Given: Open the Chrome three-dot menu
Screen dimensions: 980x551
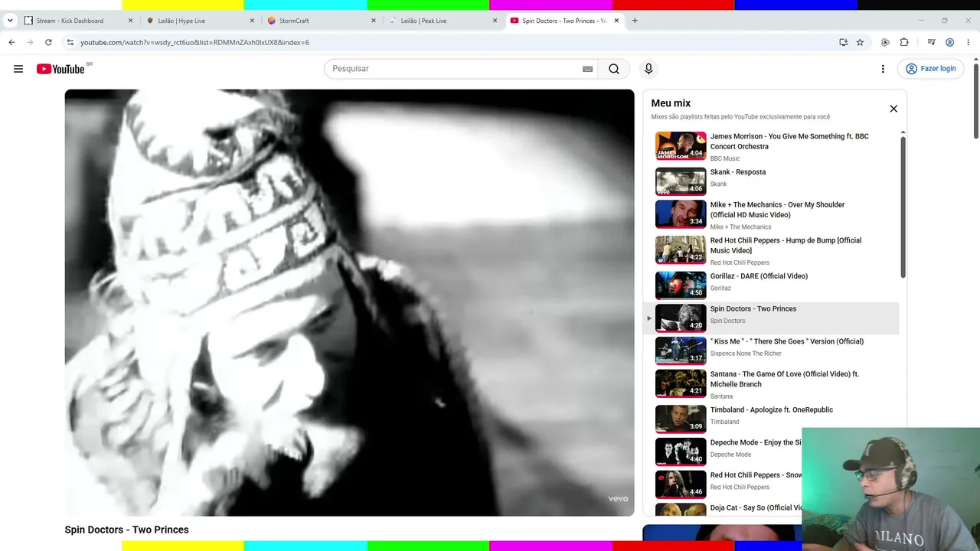Looking at the screenshot, I should coord(969,42).
